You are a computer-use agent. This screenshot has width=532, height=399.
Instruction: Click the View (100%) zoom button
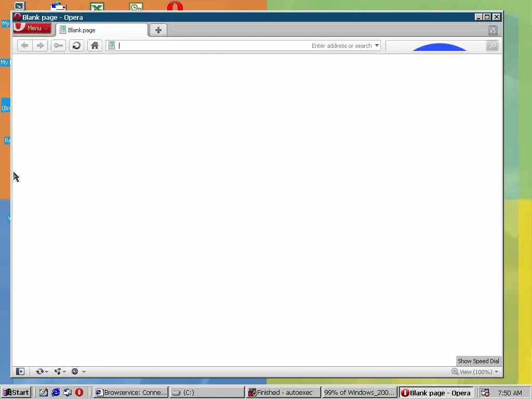(x=476, y=372)
